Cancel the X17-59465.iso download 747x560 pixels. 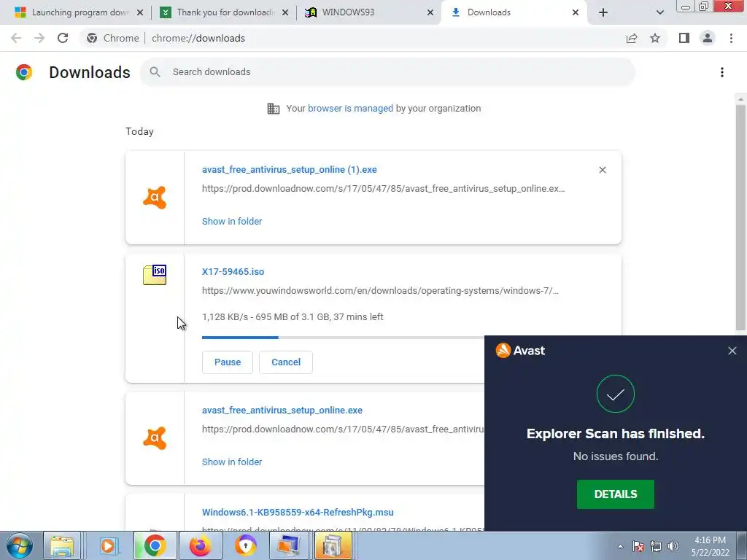pyautogui.click(x=286, y=362)
